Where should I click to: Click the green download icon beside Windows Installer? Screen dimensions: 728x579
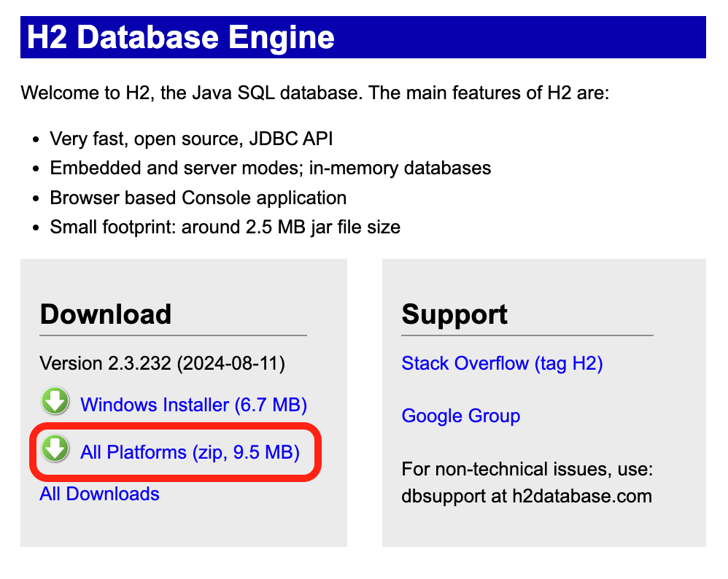[x=55, y=400]
